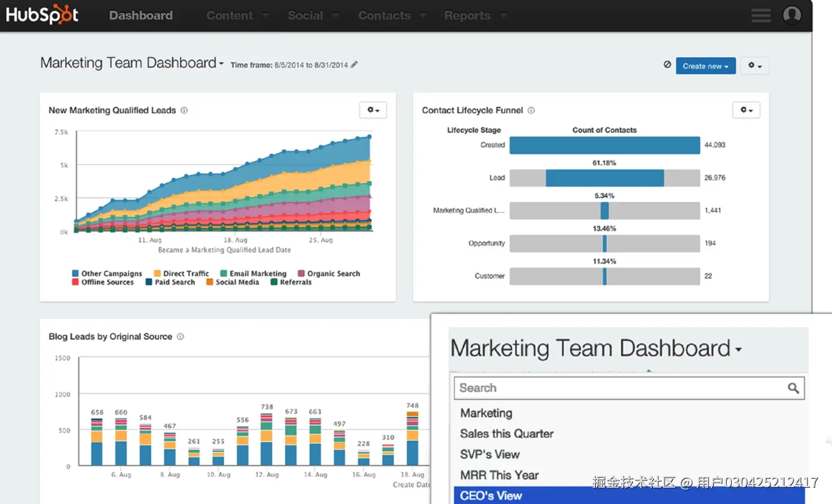Open the Marketing Team Dashboard dropdown

(x=738, y=349)
